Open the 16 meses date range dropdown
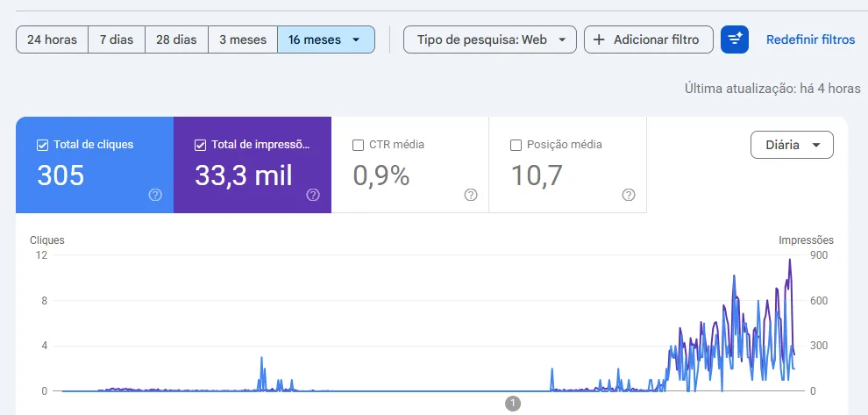Image resolution: width=868 pixels, height=415 pixels. (x=326, y=39)
